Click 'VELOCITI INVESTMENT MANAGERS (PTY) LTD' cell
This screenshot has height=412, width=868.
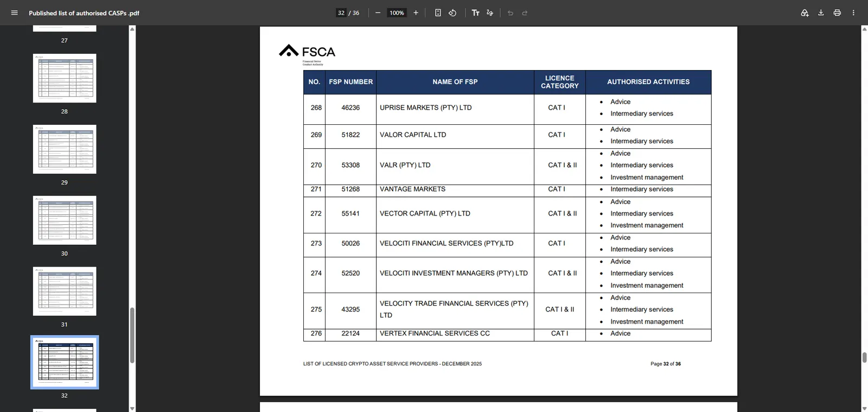tap(455, 275)
